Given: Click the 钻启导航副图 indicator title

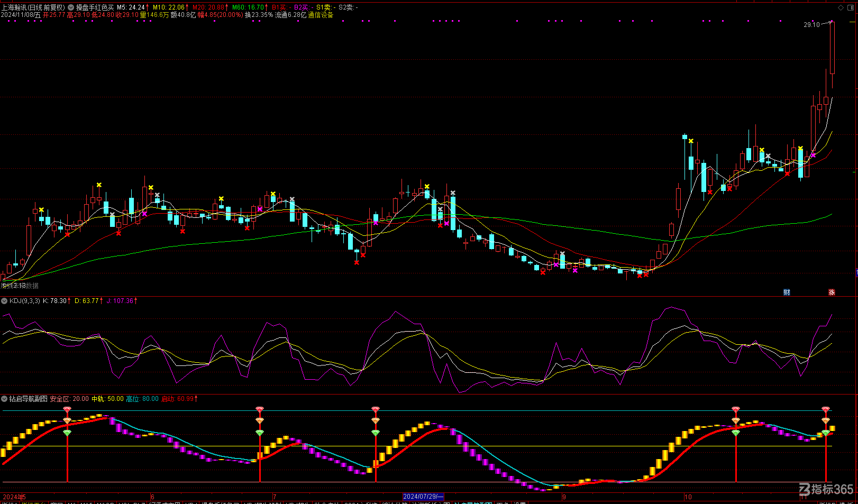Looking at the screenshot, I should (29, 399).
